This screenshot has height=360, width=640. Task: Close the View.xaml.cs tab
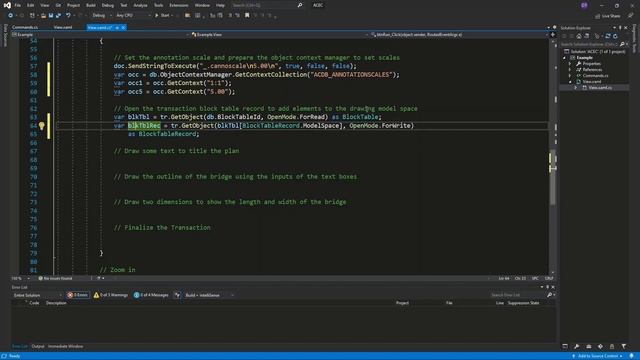pos(123,27)
